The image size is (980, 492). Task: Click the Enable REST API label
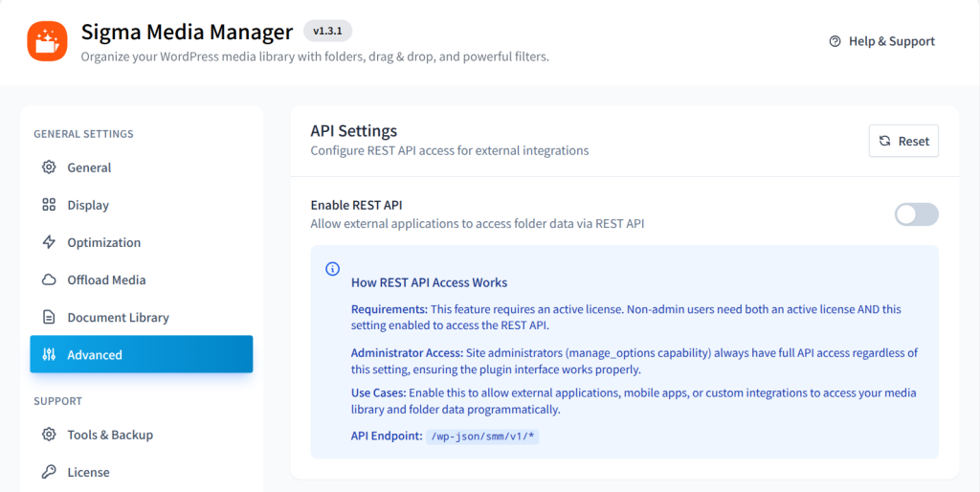coord(356,205)
